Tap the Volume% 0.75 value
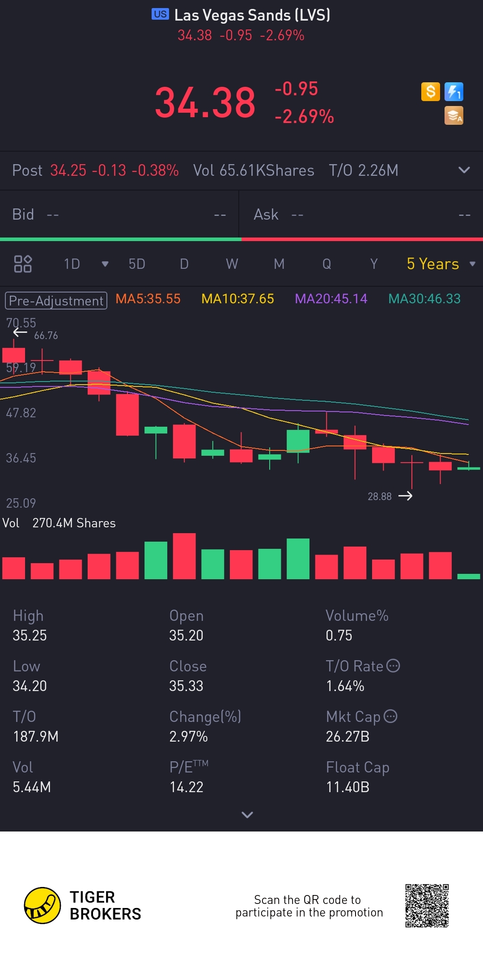Screen dimensions: 483x980 tap(339, 635)
